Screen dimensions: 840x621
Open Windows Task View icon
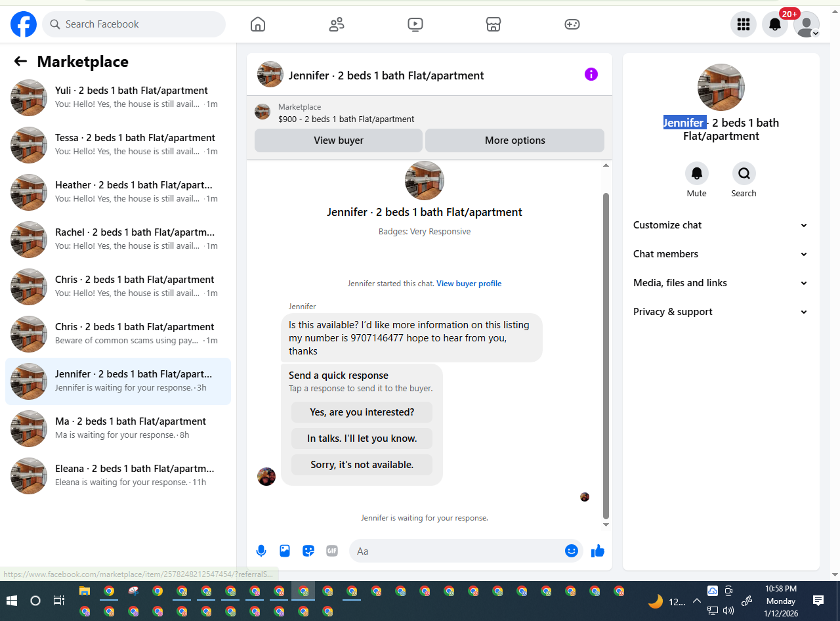(x=58, y=601)
